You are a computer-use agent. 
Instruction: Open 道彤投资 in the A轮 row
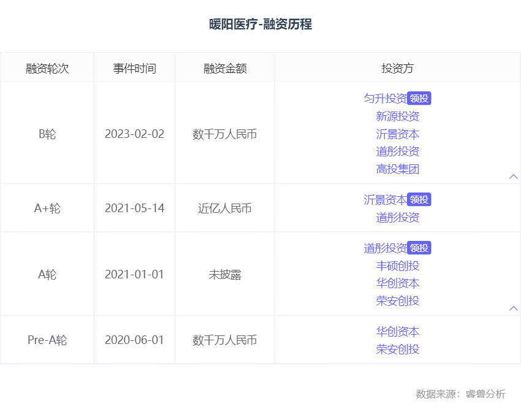pyautogui.click(x=386, y=248)
